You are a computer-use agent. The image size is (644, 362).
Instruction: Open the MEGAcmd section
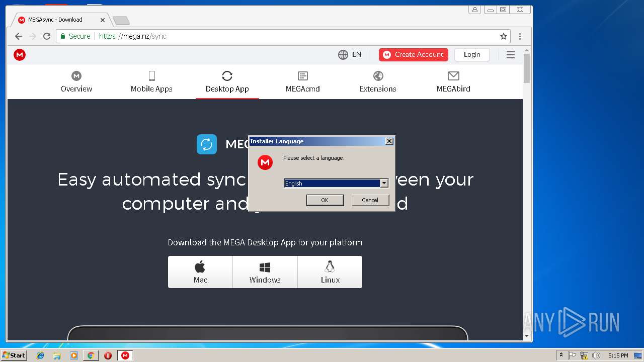[x=303, y=82]
